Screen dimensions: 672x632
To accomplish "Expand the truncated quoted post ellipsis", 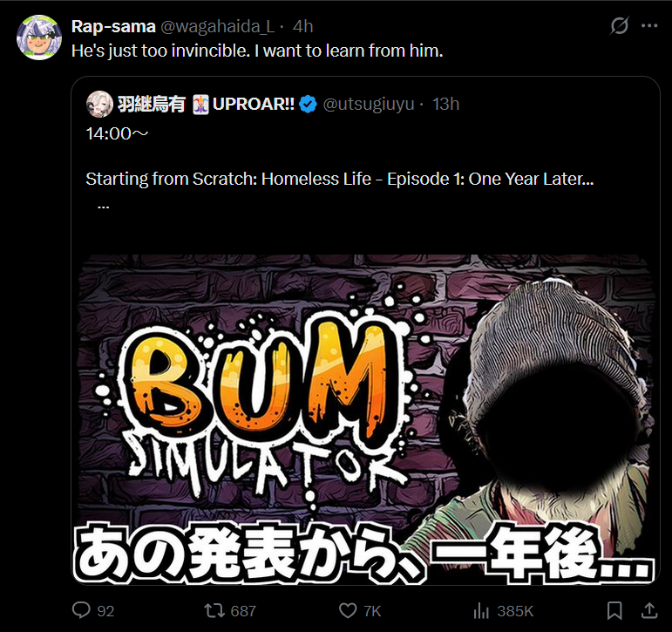I will 104,207.
